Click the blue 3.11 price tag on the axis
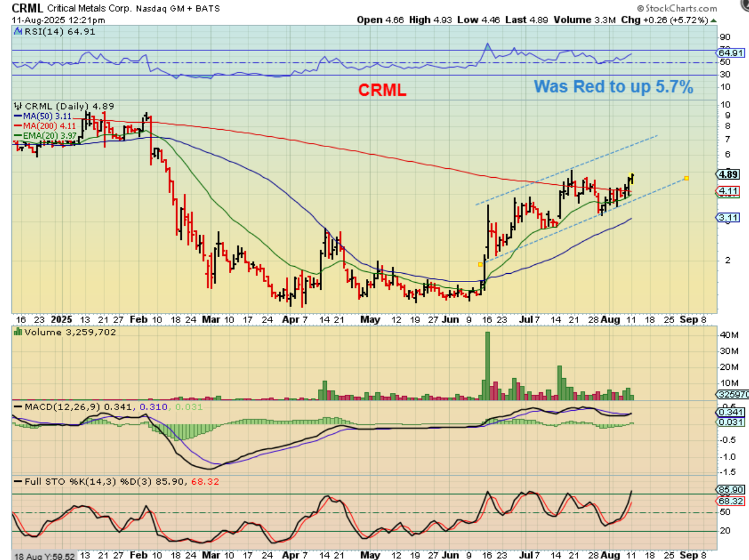Viewport: 749px width, 560px height. point(727,217)
